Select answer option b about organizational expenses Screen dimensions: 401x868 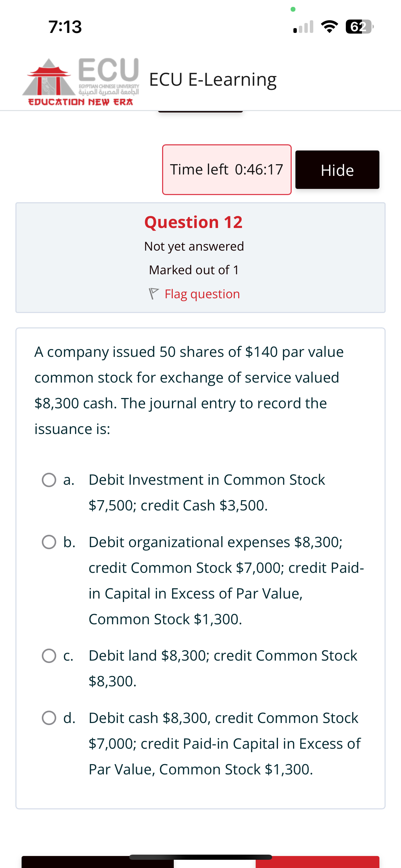pos(50,542)
